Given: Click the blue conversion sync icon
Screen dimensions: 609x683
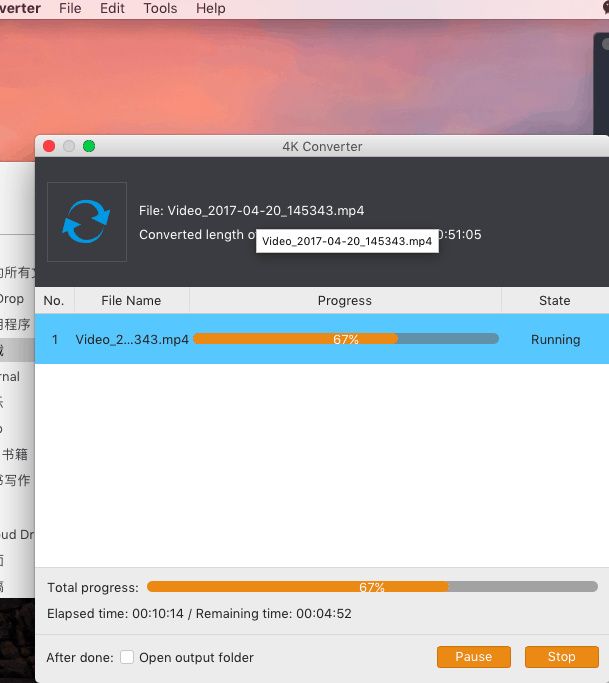Looking at the screenshot, I should tap(87, 221).
